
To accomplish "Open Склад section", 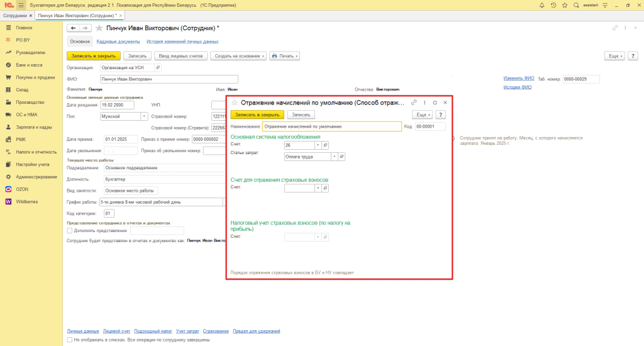I will pyautogui.click(x=22, y=89).
